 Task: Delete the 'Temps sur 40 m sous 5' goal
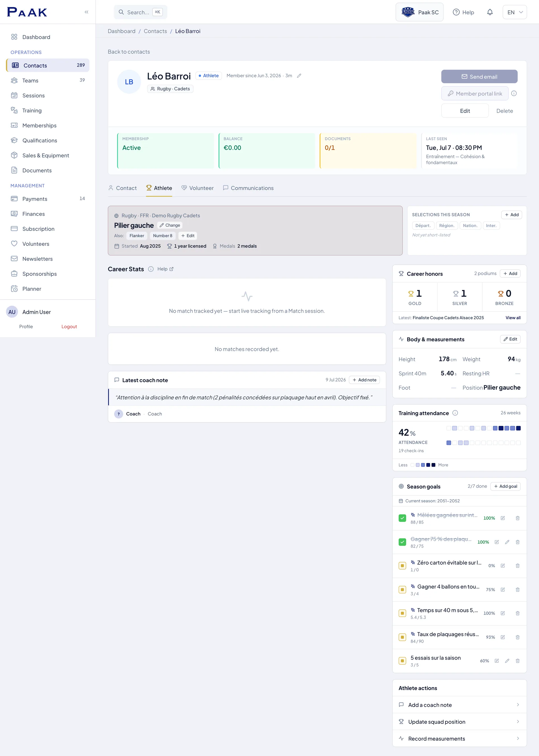(517, 613)
